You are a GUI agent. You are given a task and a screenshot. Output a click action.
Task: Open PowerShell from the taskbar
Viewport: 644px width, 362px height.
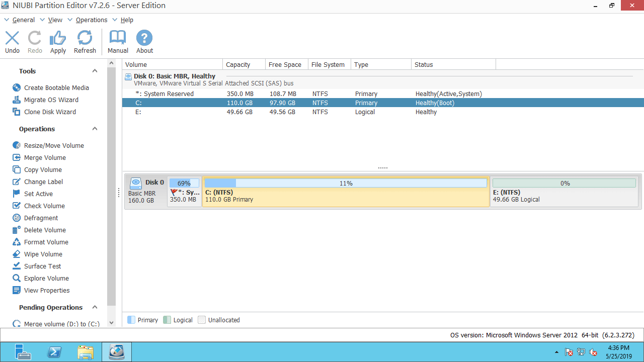click(x=55, y=352)
